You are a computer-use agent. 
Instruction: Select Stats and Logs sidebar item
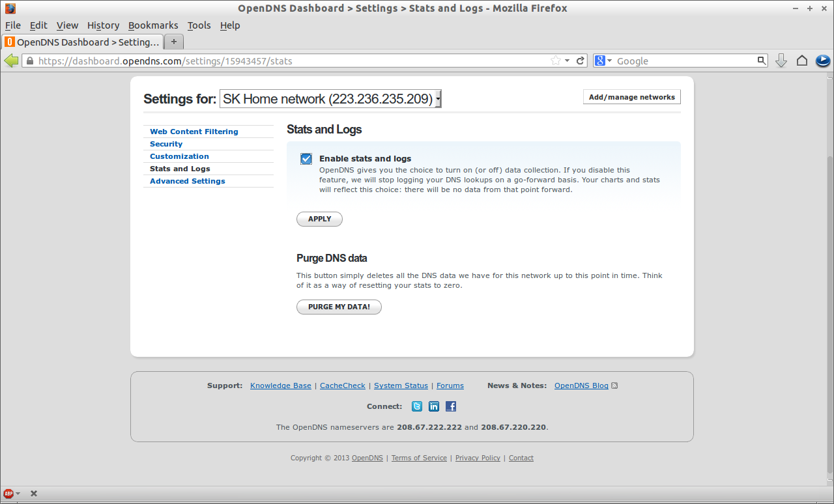pos(180,169)
